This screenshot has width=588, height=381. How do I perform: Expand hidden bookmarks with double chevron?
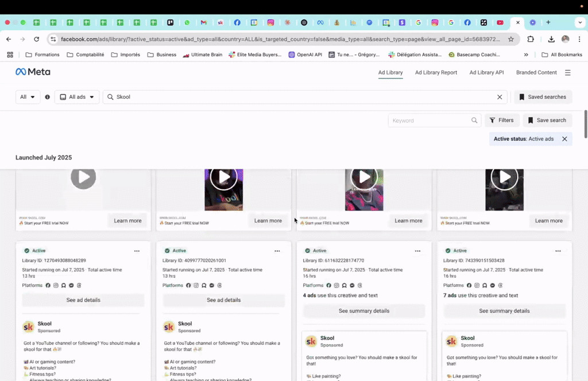tap(526, 55)
